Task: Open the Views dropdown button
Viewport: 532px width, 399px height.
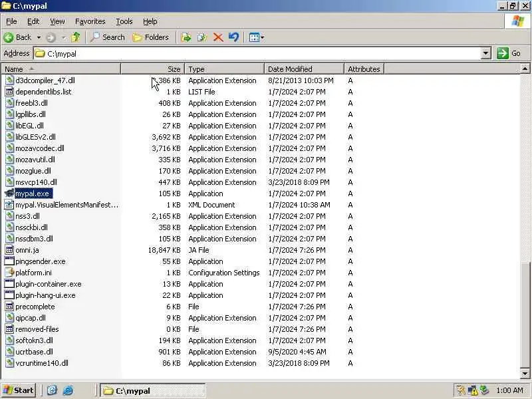Action: click(256, 37)
